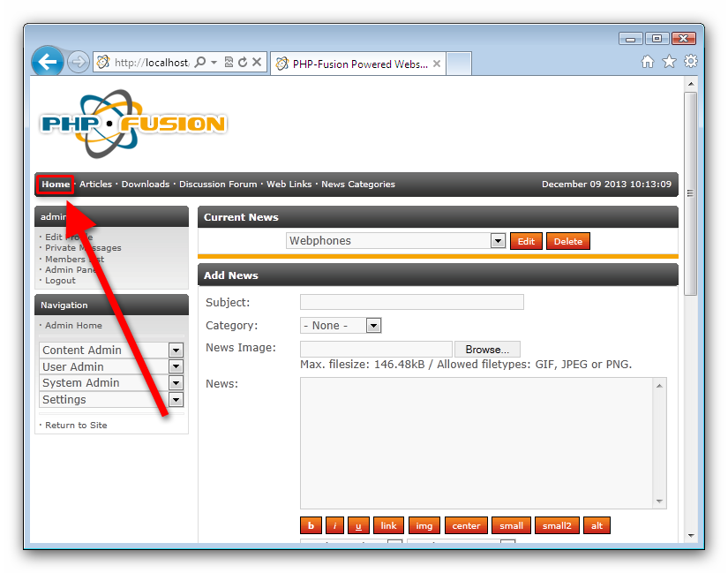Select the PHP-Fusion Powered Website tab
Image resolution: width=728 pixels, height=573 pixels.
pos(359,64)
